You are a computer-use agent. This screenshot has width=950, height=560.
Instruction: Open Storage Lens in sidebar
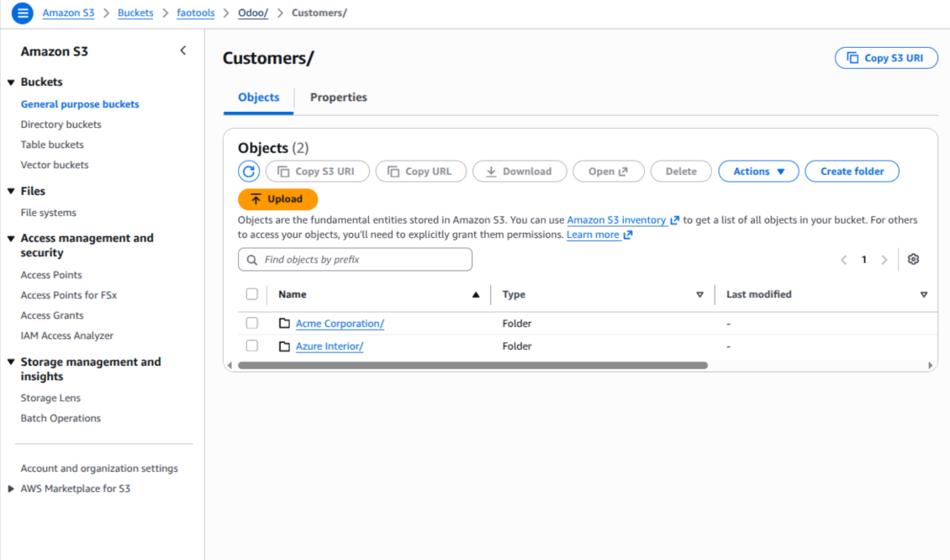51,399
